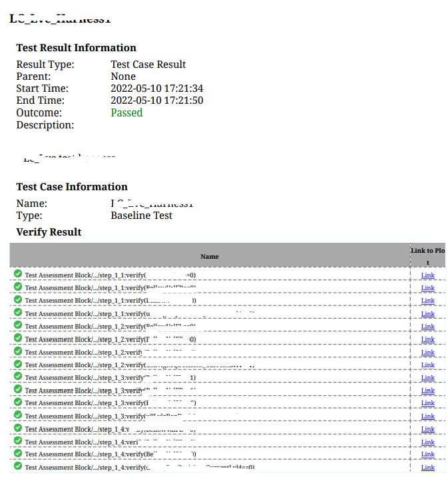Click the green check icon of the first step_1_3 row

point(18,377)
